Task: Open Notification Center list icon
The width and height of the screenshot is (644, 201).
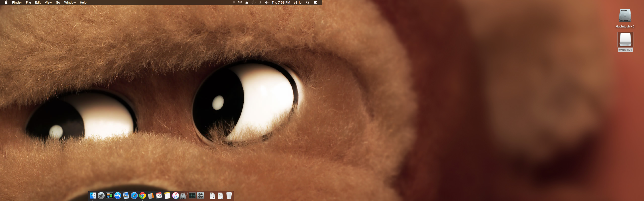Action: coord(315,2)
